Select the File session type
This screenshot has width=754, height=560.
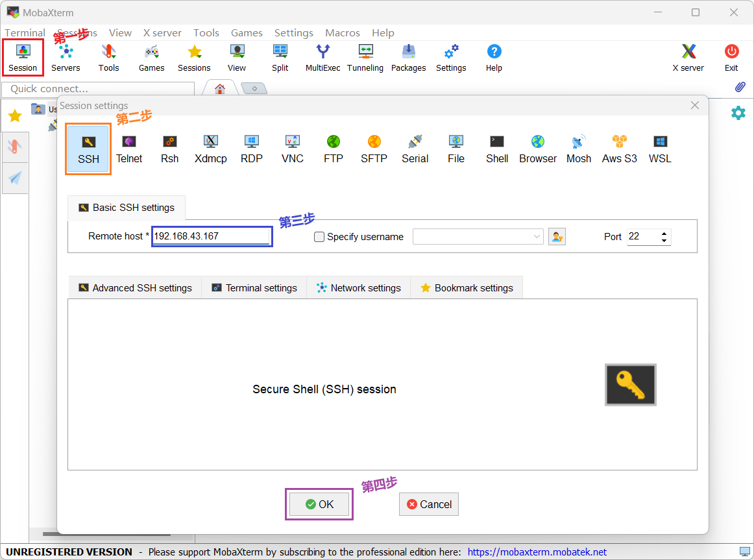point(456,149)
